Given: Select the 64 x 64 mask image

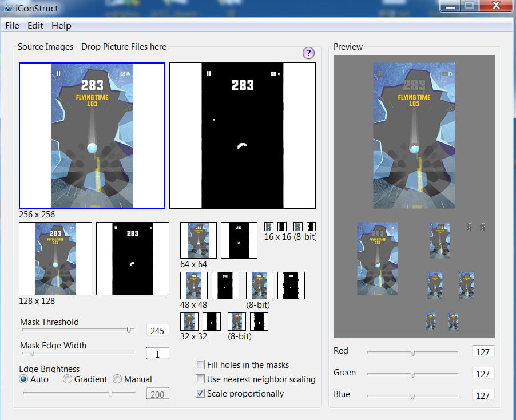Looking at the screenshot, I should pyautogui.click(x=239, y=240).
